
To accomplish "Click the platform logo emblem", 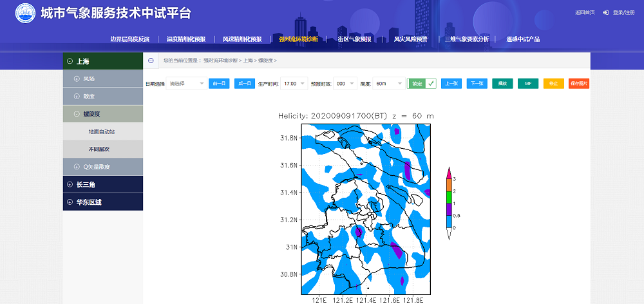I will [26, 13].
